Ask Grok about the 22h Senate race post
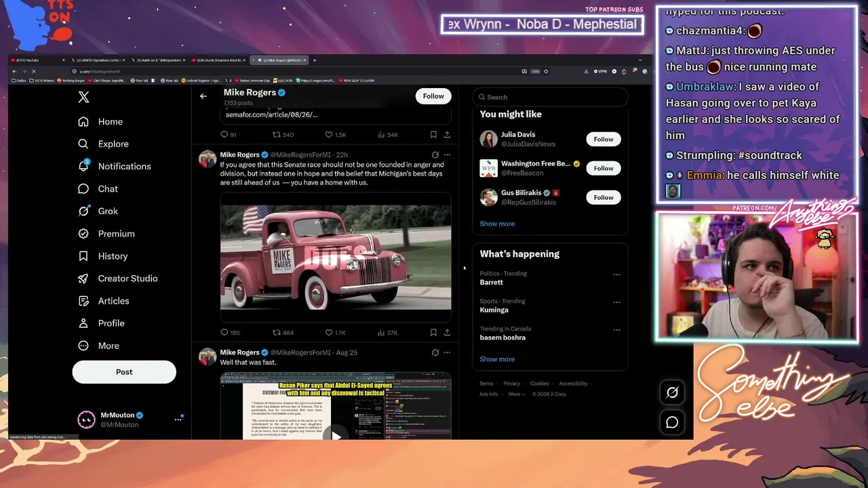The height and width of the screenshot is (488, 868). coord(435,155)
